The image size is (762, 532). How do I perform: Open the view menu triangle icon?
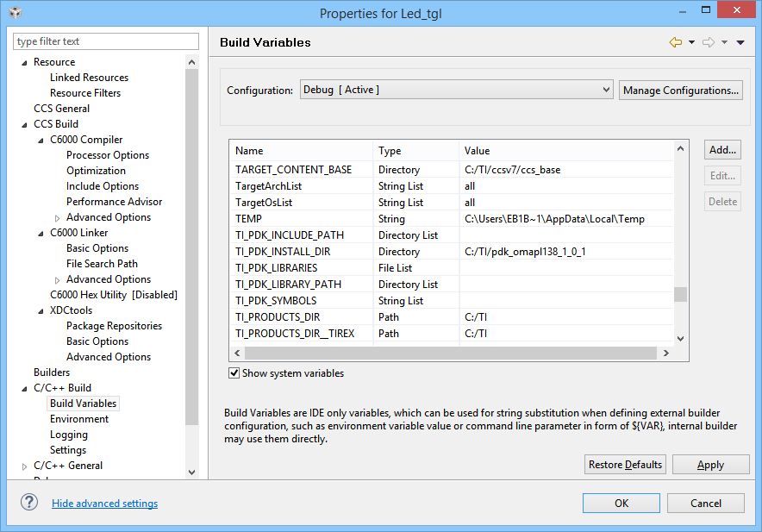click(x=740, y=42)
